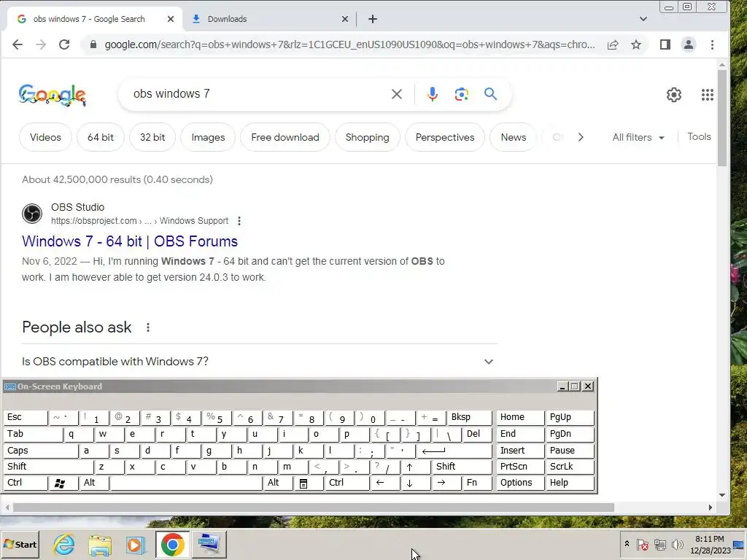Filter results by Videos
747x560 pixels.
point(45,137)
